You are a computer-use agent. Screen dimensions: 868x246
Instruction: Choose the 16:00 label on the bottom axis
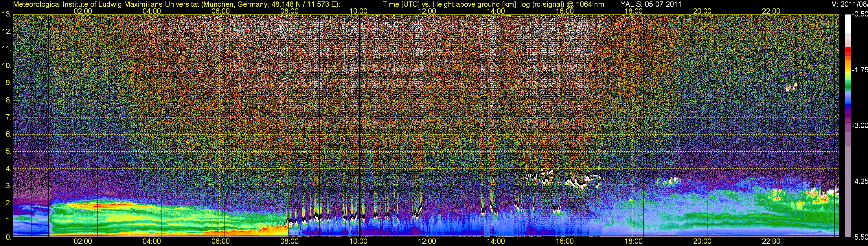565,241
